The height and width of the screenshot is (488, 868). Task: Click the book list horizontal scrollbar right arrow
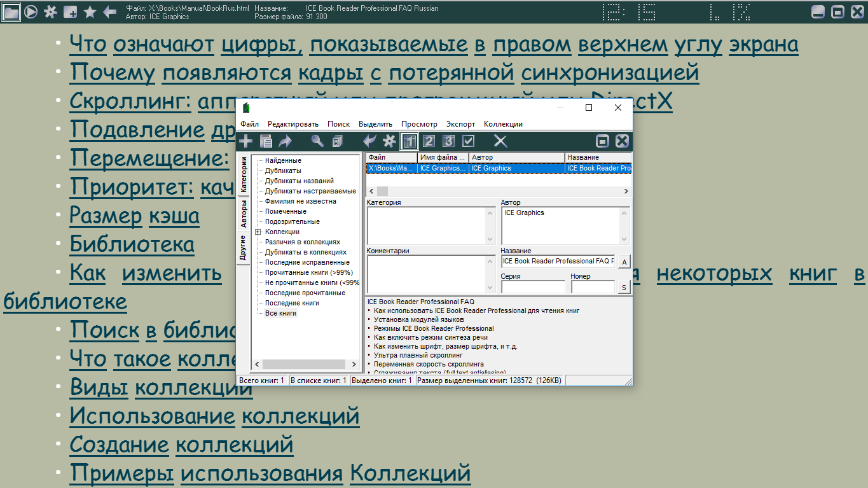[x=626, y=192]
